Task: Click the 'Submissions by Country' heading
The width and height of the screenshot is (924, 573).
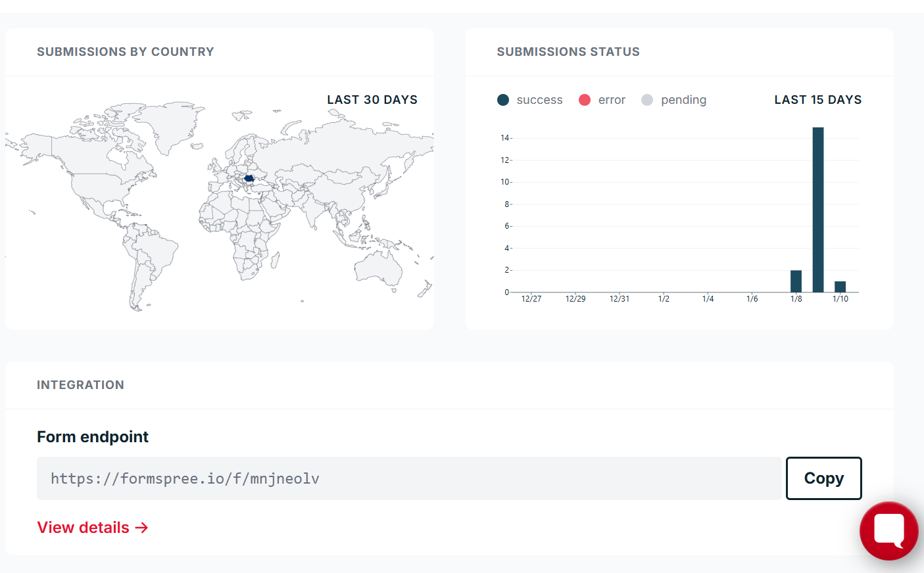Action: (126, 52)
